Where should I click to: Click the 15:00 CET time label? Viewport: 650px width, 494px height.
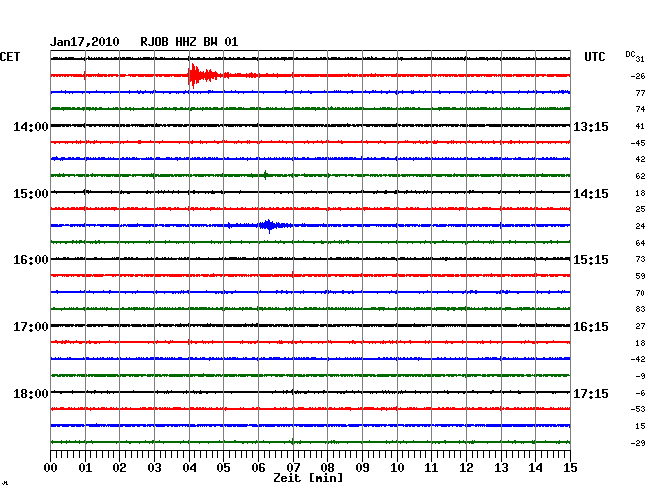click(x=31, y=194)
